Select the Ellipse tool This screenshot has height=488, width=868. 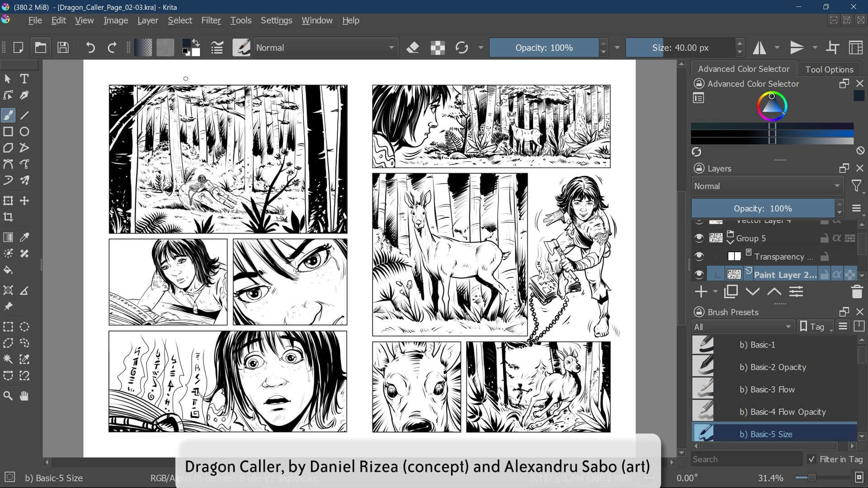(24, 131)
